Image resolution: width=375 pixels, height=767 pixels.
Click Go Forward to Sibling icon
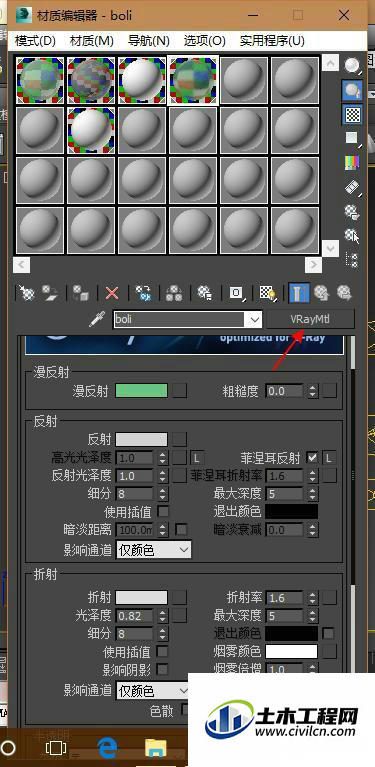(344, 293)
